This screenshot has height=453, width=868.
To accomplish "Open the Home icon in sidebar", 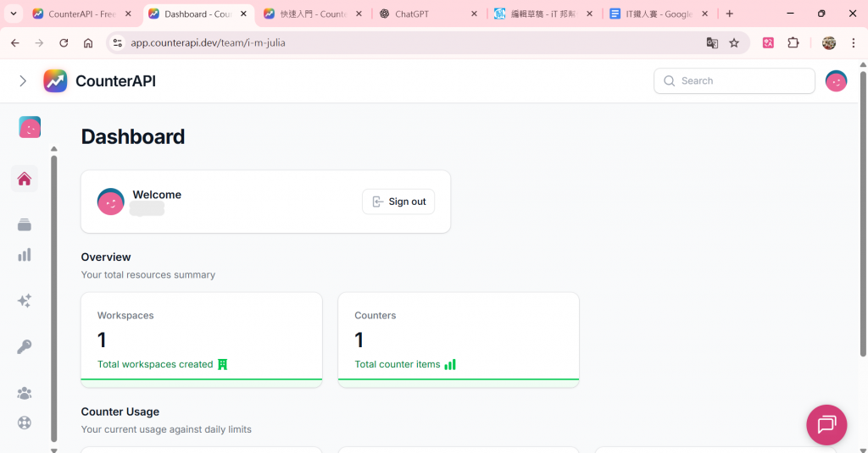I will (25, 179).
